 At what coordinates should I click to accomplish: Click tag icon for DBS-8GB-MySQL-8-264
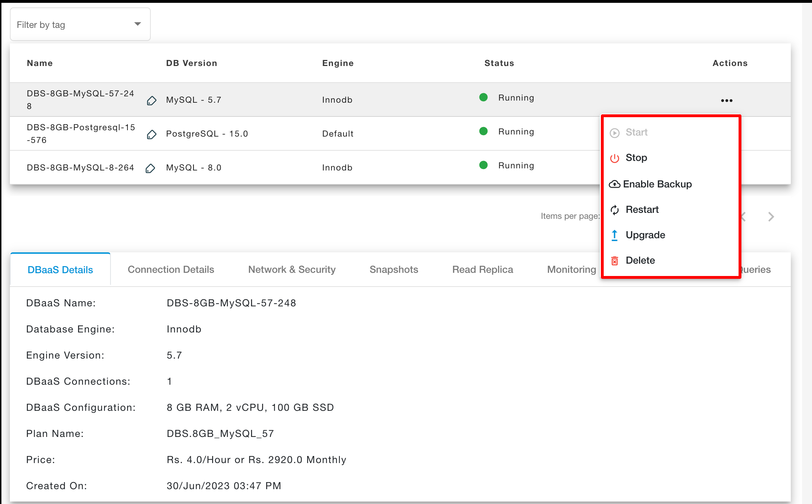click(x=150, y=168)
